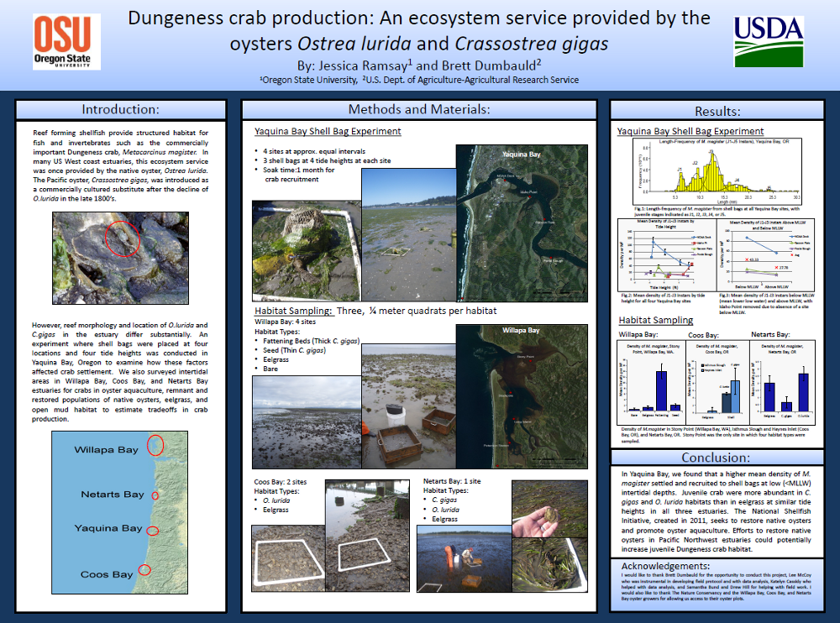This screenshot has width=840, height=623.
Task: Open the Yaquina Bay satellite image
Action: pos(522,222)
